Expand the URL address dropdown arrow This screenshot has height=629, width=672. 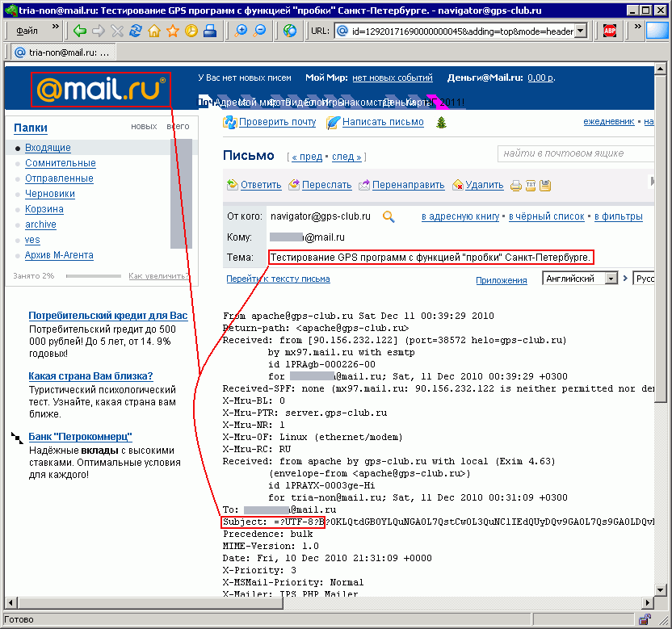[580, 31]
